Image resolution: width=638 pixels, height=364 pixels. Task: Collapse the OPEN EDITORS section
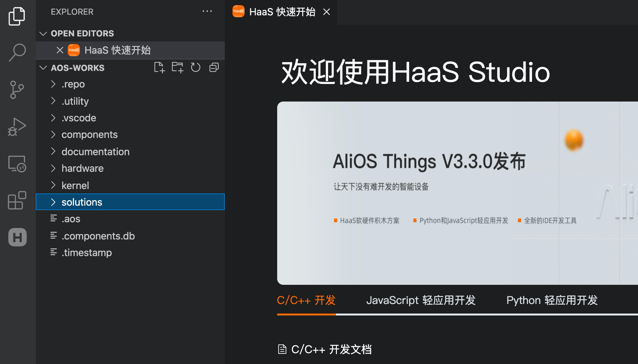(43, 34)
